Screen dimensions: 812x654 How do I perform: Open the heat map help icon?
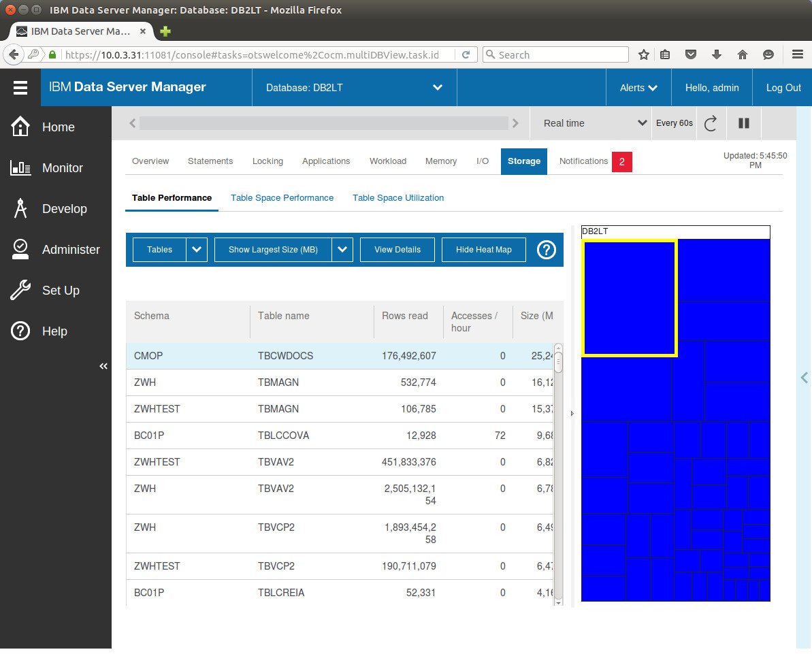point(546,250)
